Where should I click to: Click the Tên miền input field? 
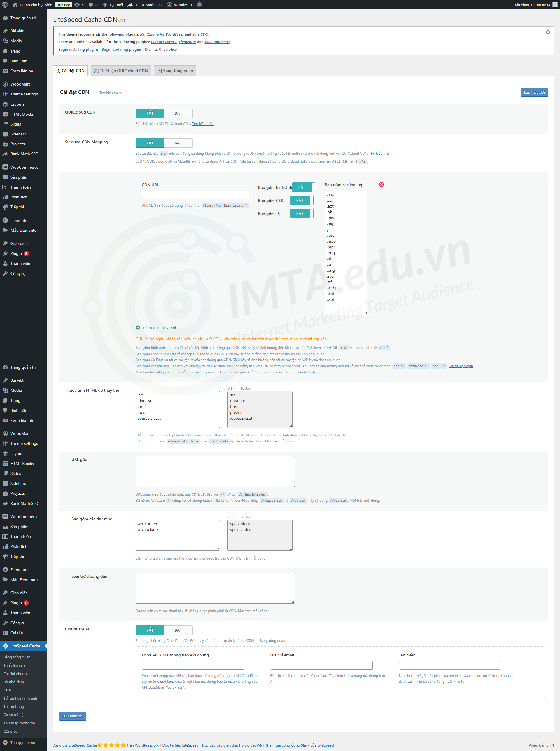click(450, 665)
